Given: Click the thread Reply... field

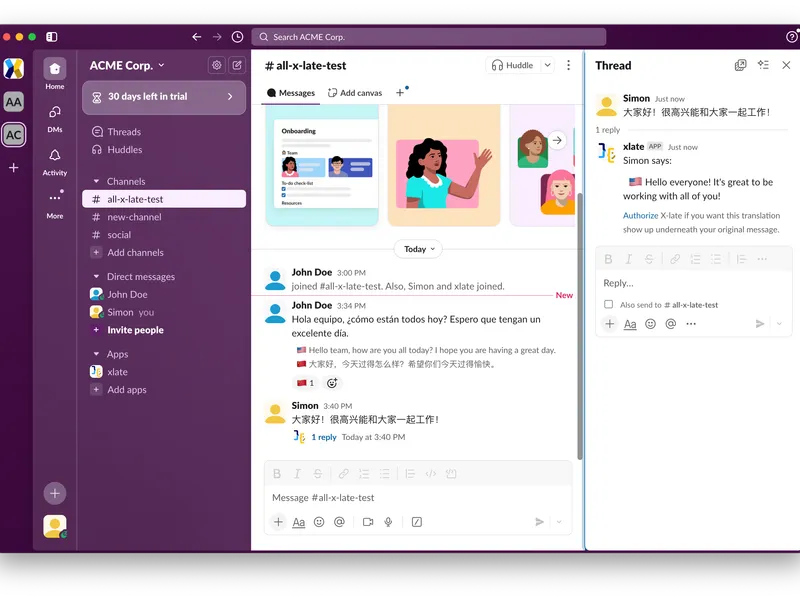Looking at the screenshot, I should 693,283.
